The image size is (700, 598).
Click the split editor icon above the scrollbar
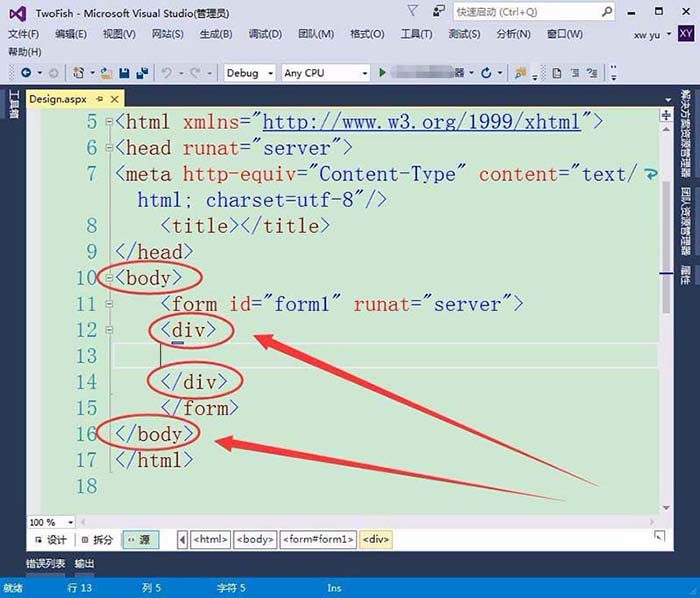pyautogui.click(x=666, y=115)
